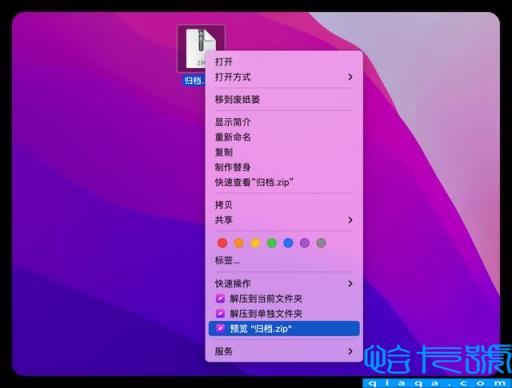Image resolution: width=512 pixels, height=388 pixels.
Task: Select the highlighted 预览 "归档.zip" entry
Action: click(284, 329)
